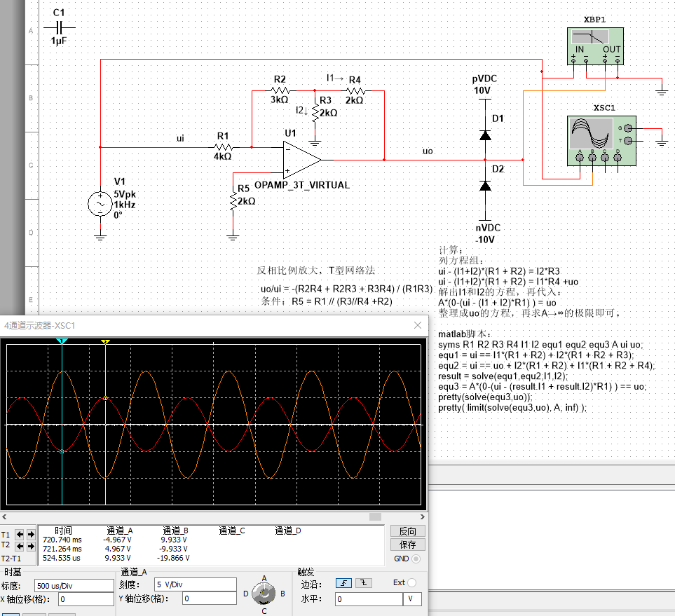This screenshot has width=675, height=616.
Task: Click the 保存 (save) button
Action: (407, 545)
